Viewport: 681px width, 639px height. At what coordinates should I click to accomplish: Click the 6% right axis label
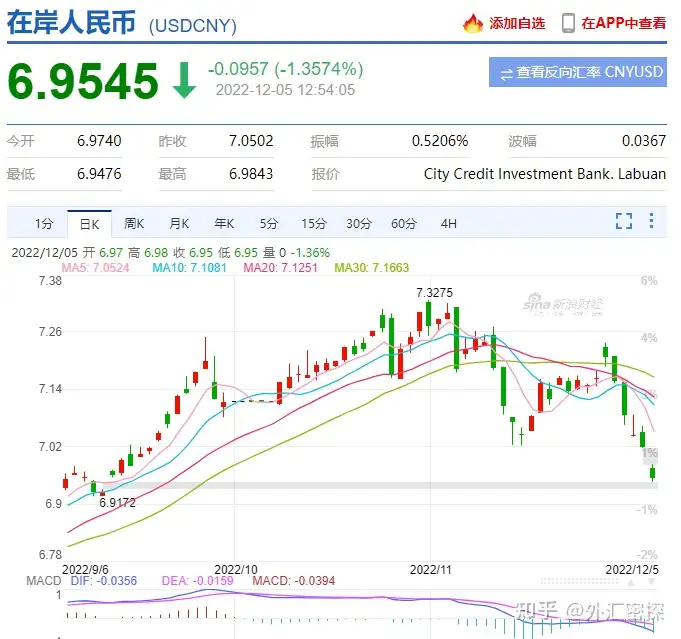[x=649, y=281]
